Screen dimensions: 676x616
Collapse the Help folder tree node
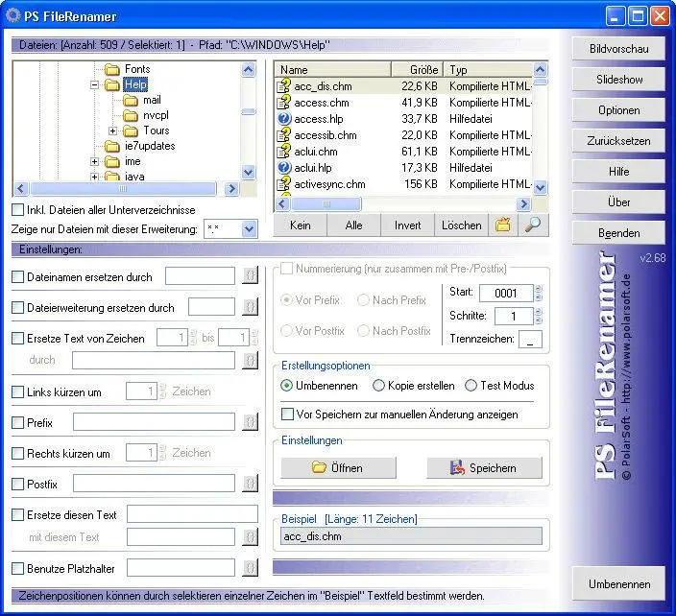(94, 84)
